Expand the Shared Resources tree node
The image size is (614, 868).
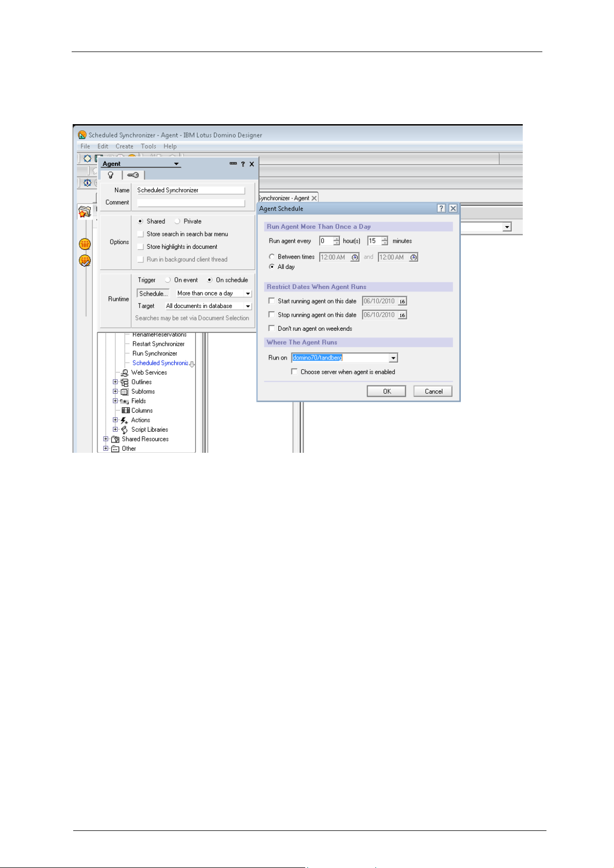106,439
